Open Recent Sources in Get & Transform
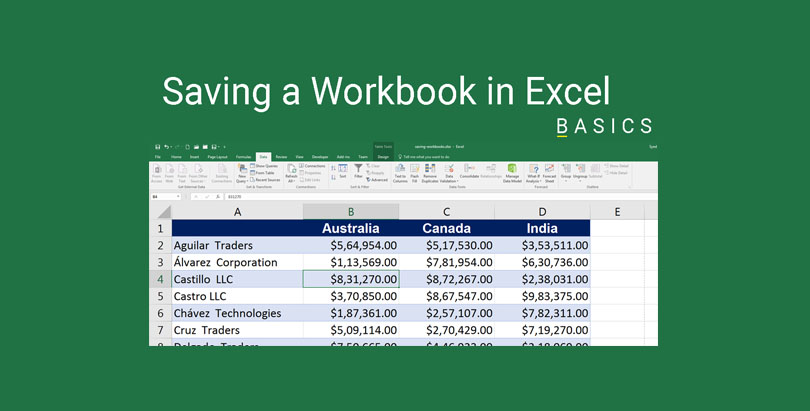Image resolution: width=810 pixels, height=411 pixels. coord(266,180)
